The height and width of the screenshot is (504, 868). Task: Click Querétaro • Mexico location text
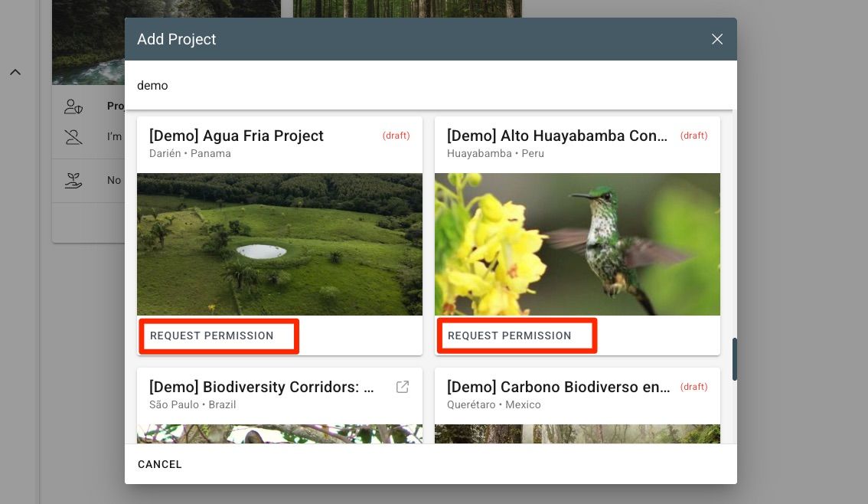(494, 405)
